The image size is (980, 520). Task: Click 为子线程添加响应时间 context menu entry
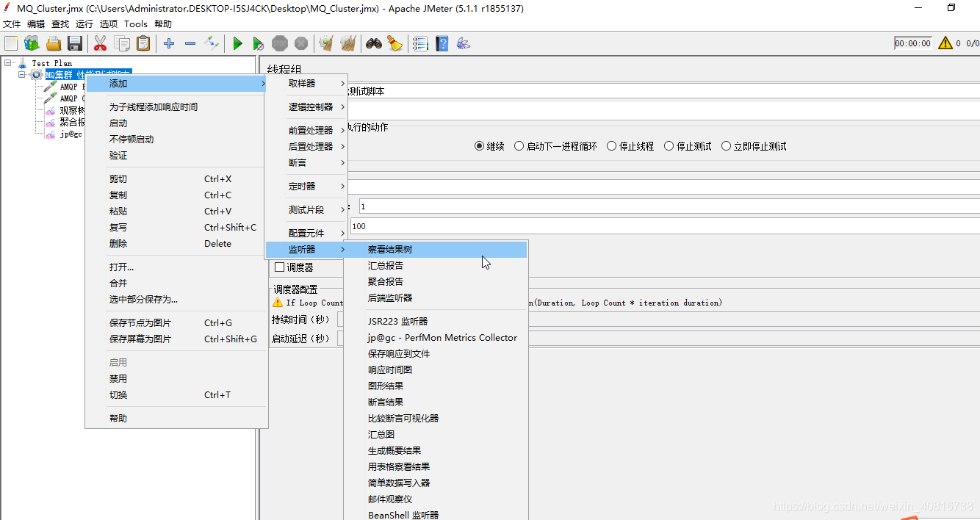coord(176,107)
